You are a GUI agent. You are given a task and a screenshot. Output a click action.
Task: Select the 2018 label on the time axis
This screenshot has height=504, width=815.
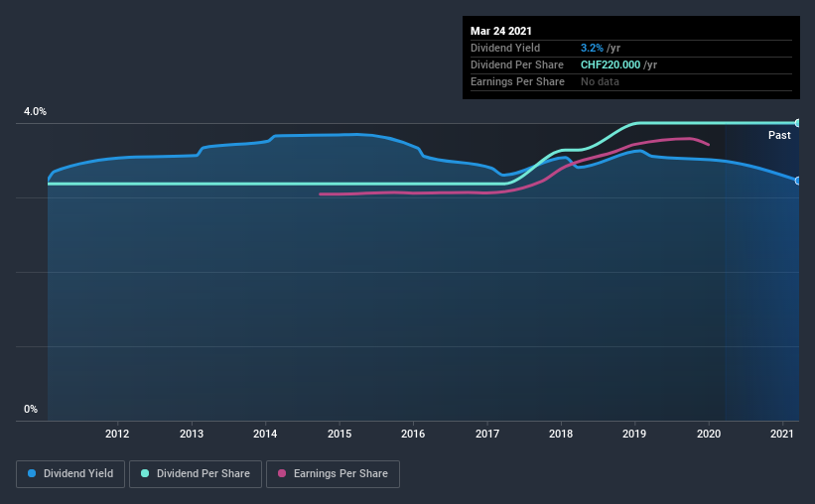(x=561, y=434)
